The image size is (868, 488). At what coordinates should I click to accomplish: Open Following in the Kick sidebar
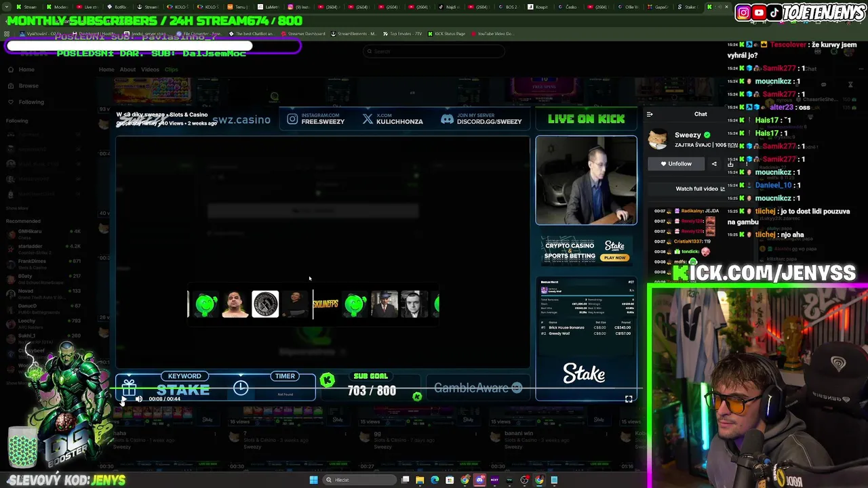(x=31, y=102)
